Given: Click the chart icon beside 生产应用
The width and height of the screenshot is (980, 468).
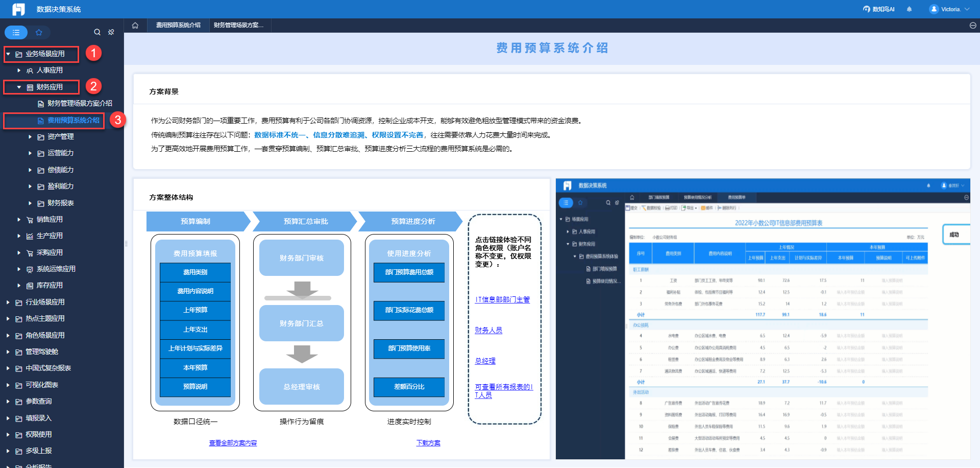Looking at the screenshot, I should [x=30, y=236].
